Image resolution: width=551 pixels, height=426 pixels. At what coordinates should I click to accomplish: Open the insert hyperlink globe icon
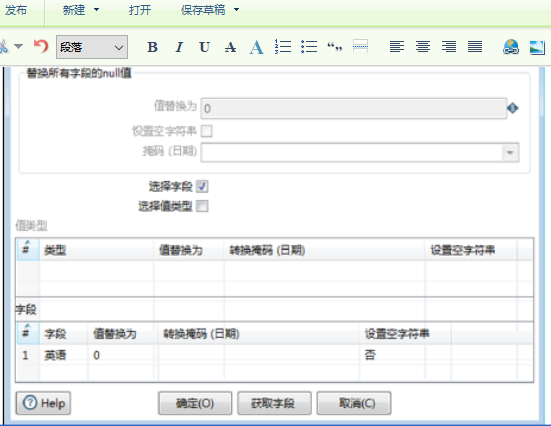(511, 47)
